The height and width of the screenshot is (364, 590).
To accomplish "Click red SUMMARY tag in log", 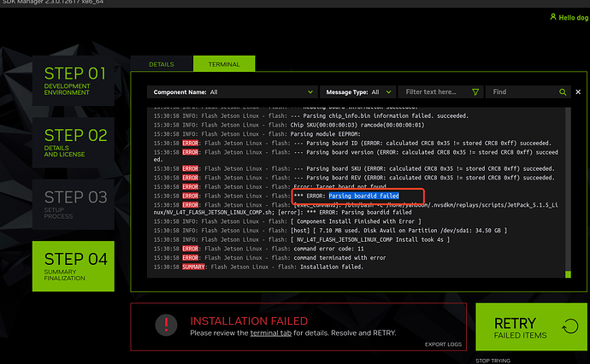I will 193,267.
